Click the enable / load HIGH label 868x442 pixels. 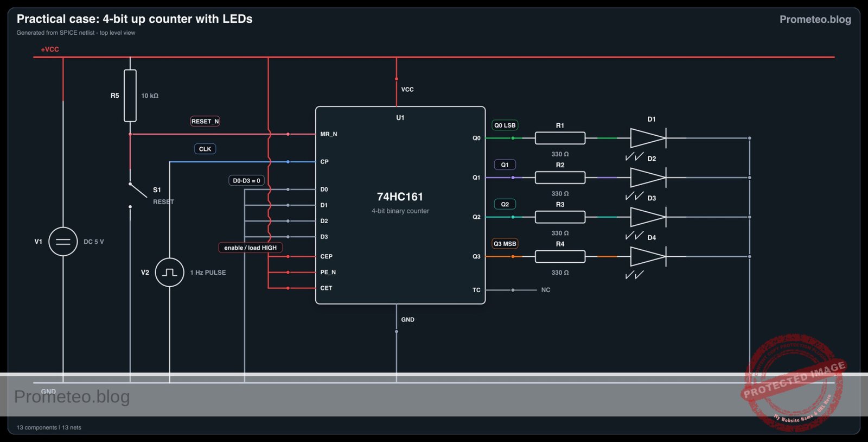250,248
